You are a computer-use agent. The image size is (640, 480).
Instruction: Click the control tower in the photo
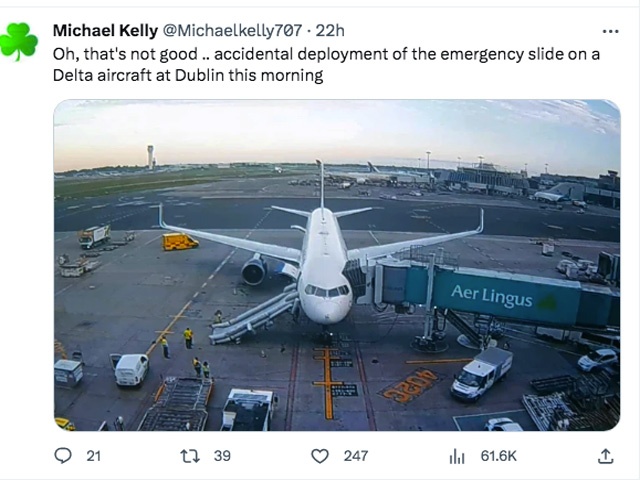[x=150, y=156]
